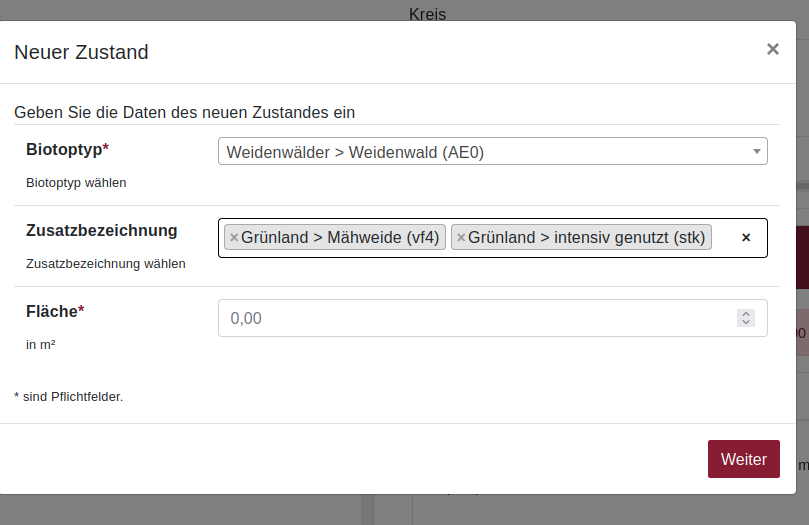Select the Grünland > intensiv genutzt (stk) tag text
This screenshot has height=525, width=809.
click(586, 238)
